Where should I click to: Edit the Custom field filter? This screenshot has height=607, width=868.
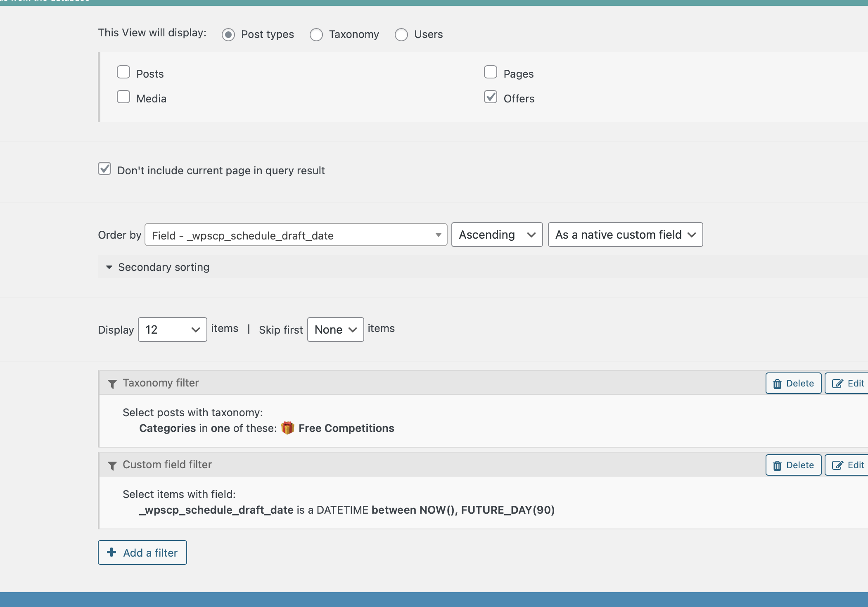point(847,465)
